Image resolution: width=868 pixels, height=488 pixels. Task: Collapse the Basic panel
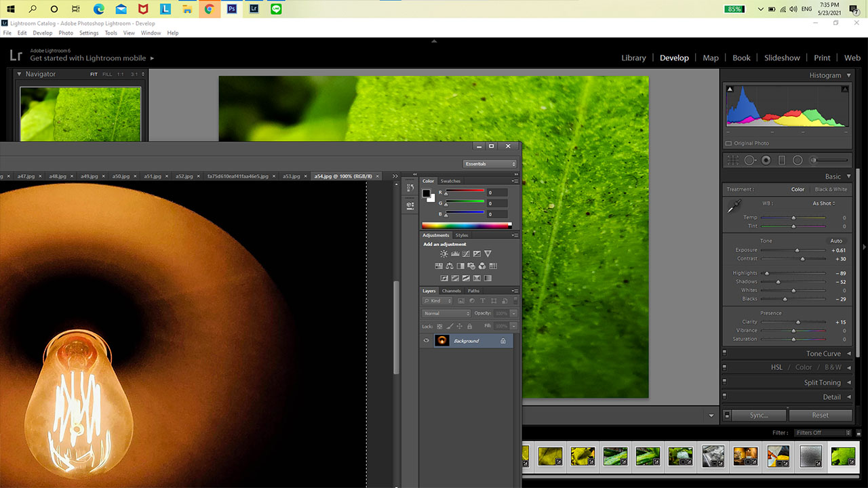click(848, 176)
